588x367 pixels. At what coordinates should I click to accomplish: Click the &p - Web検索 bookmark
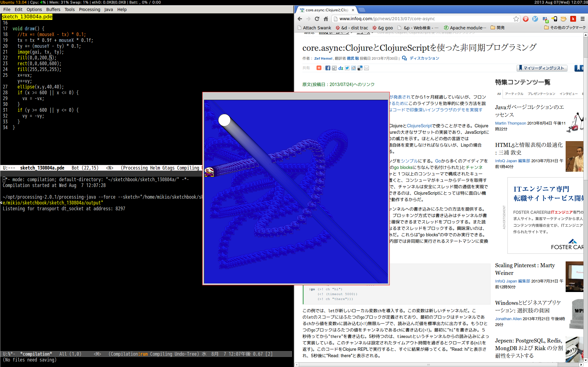click(418, 28)
